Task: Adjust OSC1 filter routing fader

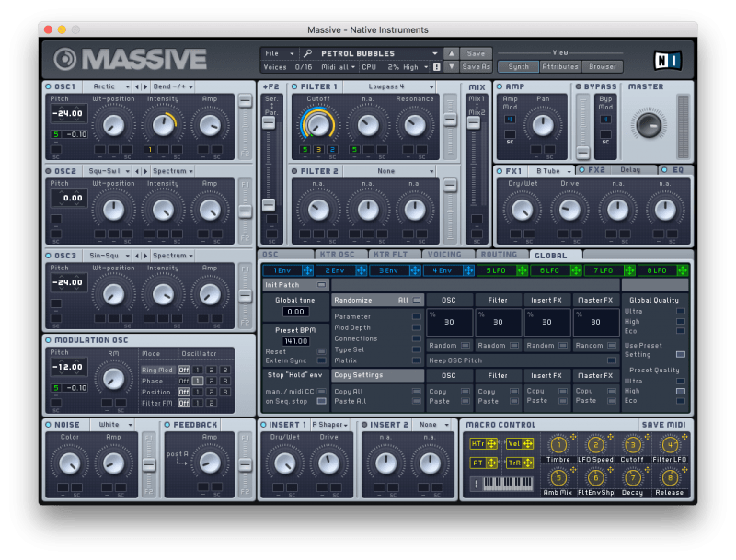Action: coord(245,101)
